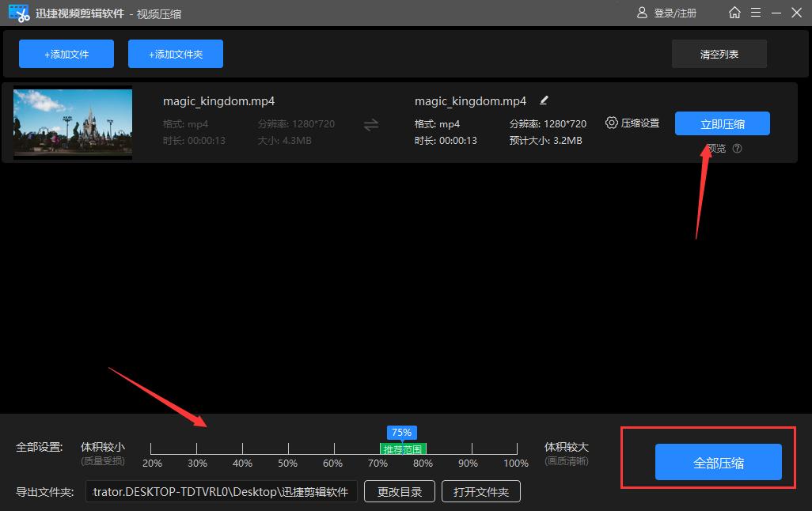
Task: Click the magic_kingdom video thumbnail
Action: pyautogui.click(x=73, y=123)
